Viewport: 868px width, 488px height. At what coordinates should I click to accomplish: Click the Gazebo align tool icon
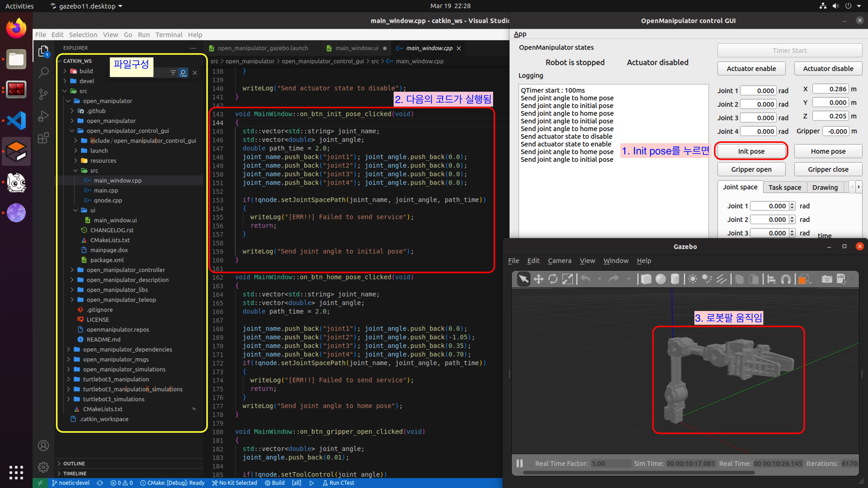(x=771, y=279)
